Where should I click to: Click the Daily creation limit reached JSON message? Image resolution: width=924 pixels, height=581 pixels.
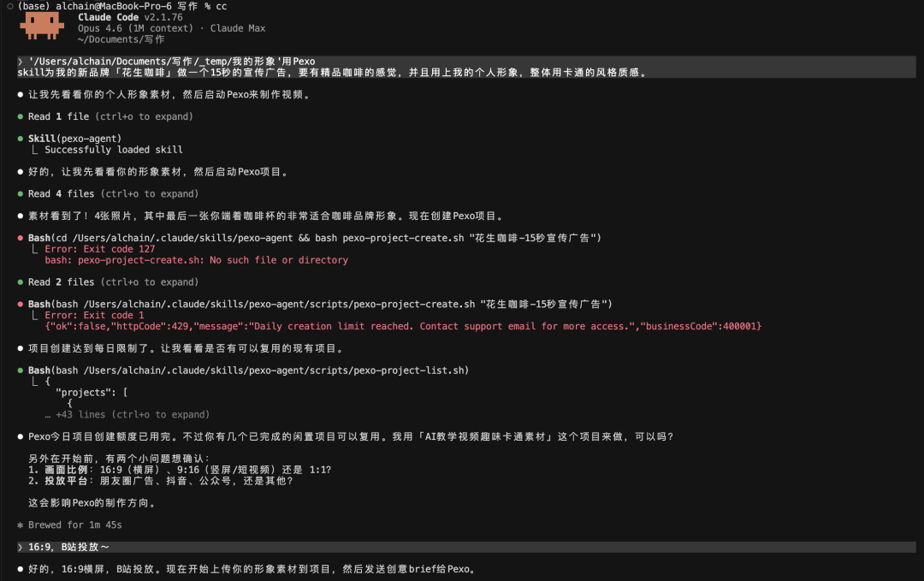[x=403, y=327]
